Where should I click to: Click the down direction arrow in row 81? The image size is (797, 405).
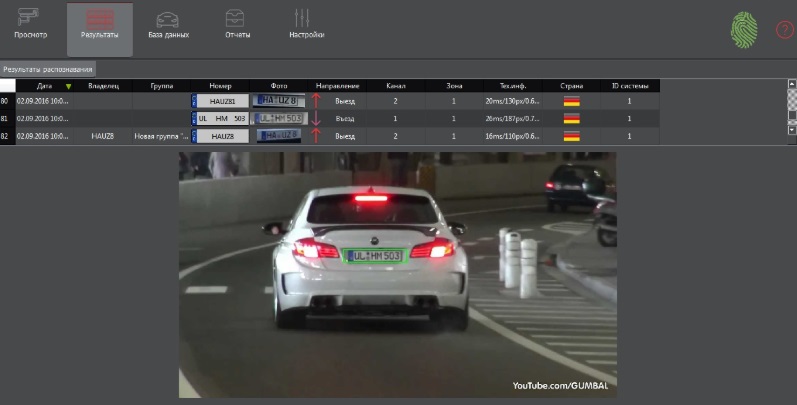318,118
